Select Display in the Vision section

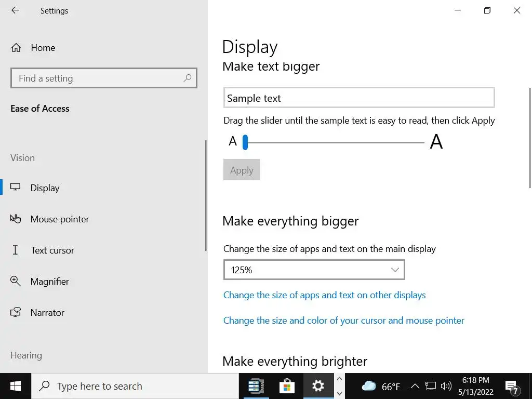coord(45,188)
